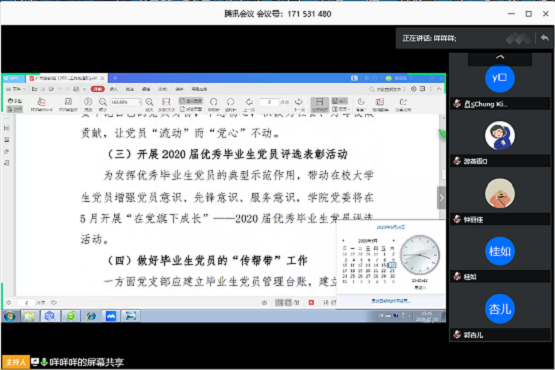Image resolution: width=555 pixels, height=370 pixels.
Task: Open the 文件 menu
Action: pyautogui.click(x=16, y=89)
